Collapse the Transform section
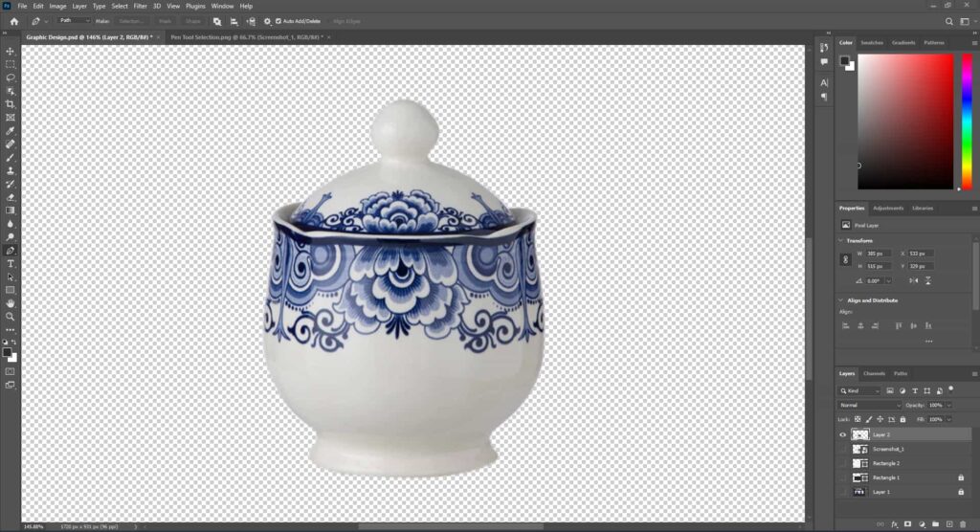The image size is (980, 532). tap(840, 241)
